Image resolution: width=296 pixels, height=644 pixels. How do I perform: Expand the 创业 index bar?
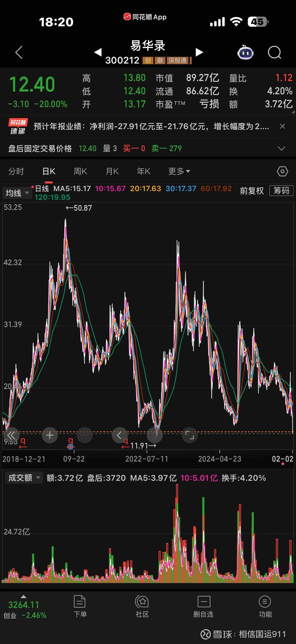(25, 607)
